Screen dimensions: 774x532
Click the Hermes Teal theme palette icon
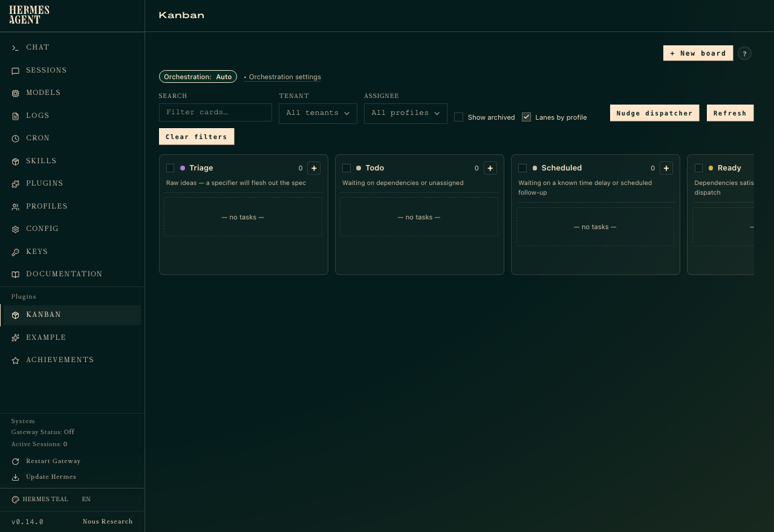[x=15, y=499]
